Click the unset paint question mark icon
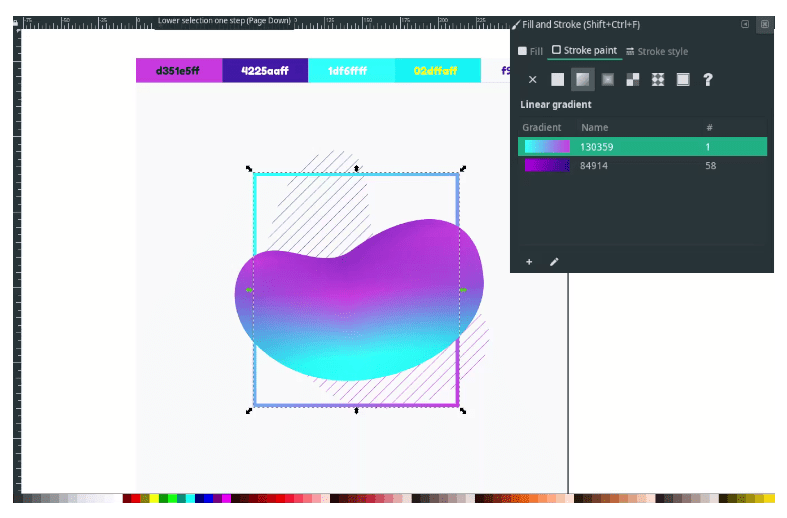Screen dimensions: 787x518 click(708, 79)
